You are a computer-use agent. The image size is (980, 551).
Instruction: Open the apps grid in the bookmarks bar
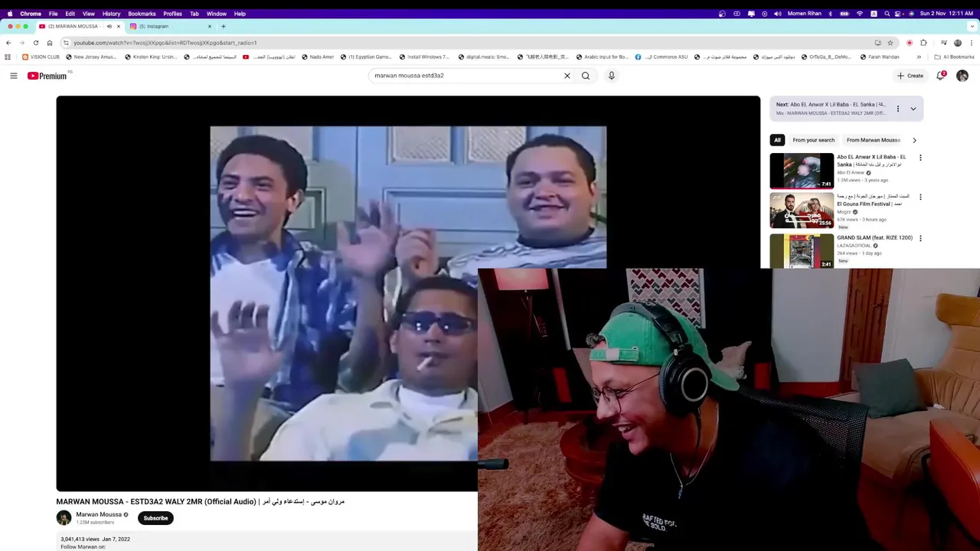(8, 57)
